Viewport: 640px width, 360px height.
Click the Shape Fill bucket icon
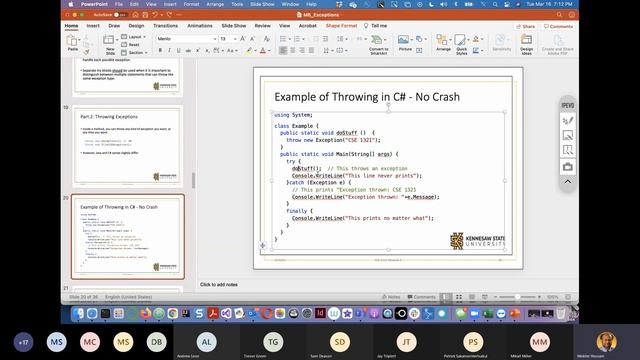pyautogui.click(x=476, y=39)
